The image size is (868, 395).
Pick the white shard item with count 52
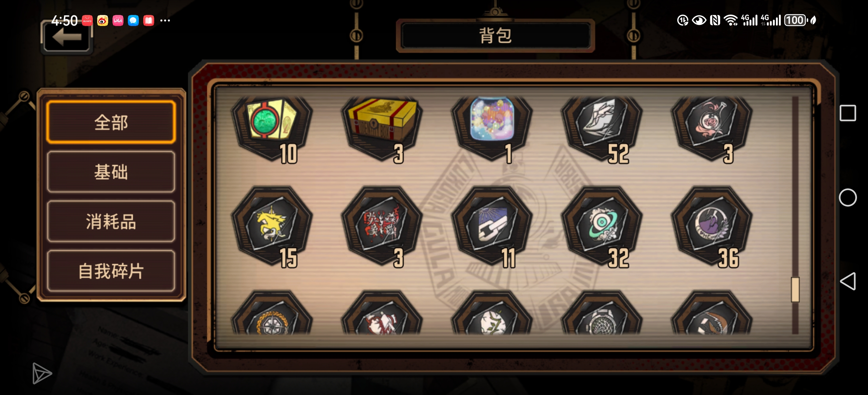[x=602, y=128]
